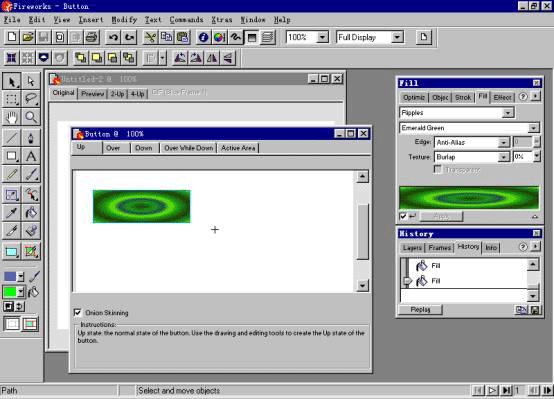
Task: Click the Cut scissors icon
Action: [x=150, y=37]
